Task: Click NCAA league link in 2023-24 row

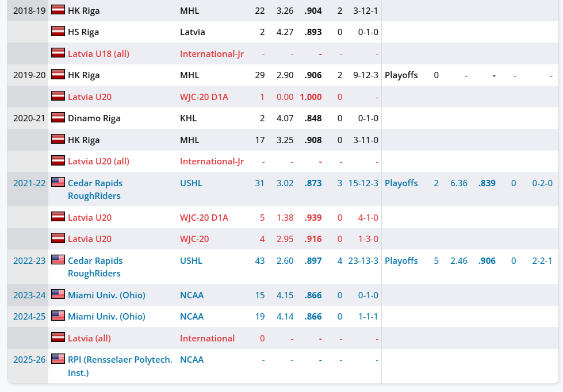Action: click(192, 295)
